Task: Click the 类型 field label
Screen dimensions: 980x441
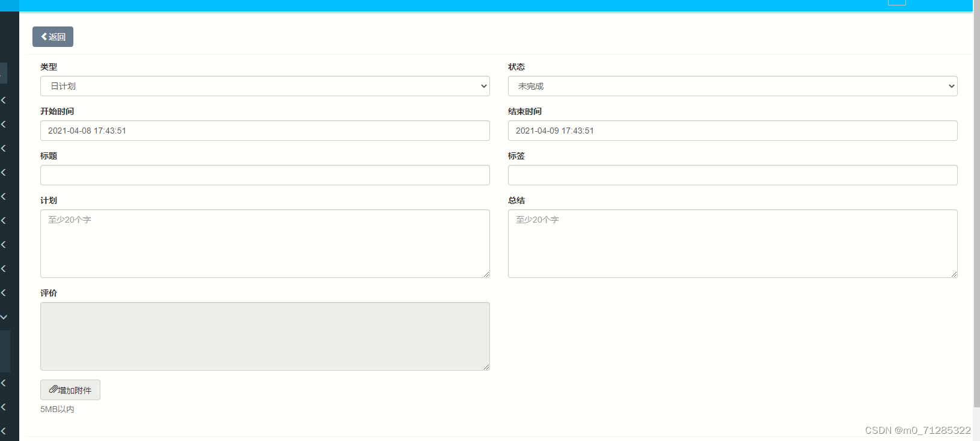Action: (x=49, y=67)
